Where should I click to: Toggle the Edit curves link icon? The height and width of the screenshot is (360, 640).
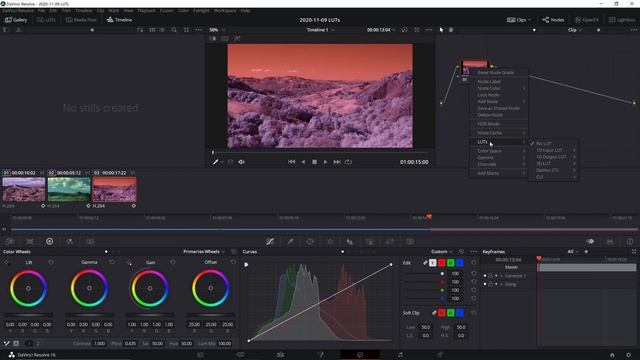(425, 263)
